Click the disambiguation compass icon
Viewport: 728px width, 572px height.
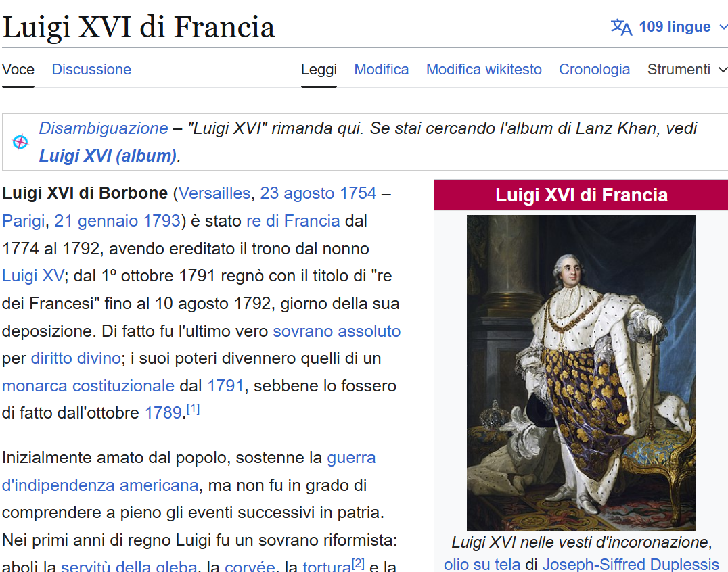[x=20, y=142]
